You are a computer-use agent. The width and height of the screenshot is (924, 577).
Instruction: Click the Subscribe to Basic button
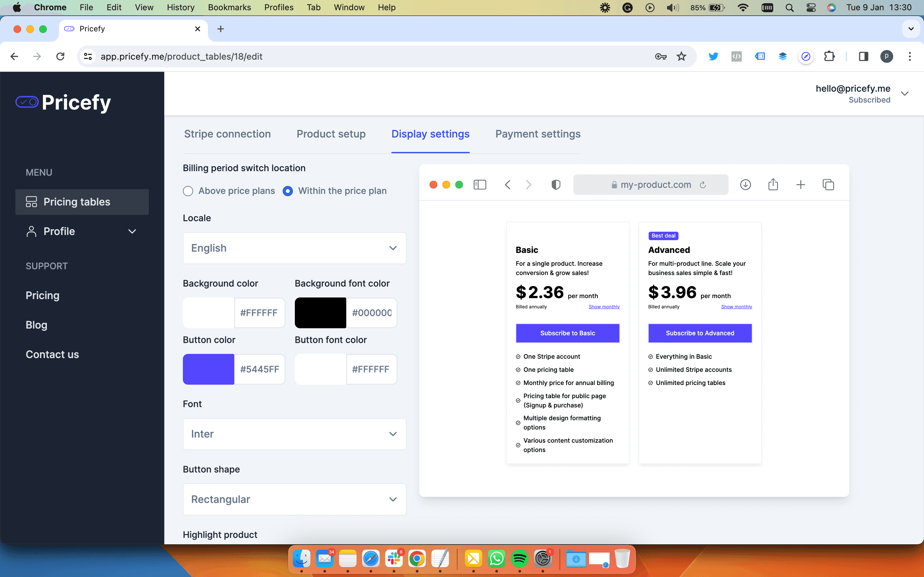pyautogui.click(x=567, y=333)
